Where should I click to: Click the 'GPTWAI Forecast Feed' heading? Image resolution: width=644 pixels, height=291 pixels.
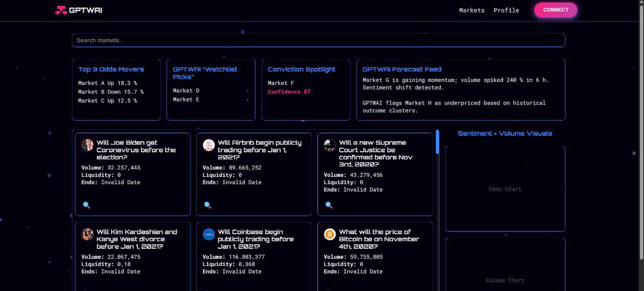tap(402, 69)
